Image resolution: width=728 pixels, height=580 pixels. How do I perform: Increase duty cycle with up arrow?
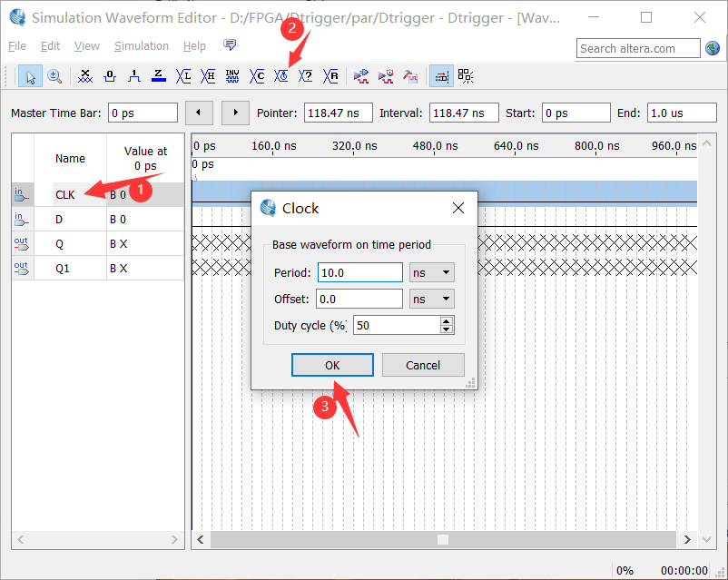click(x=447, y=321)
